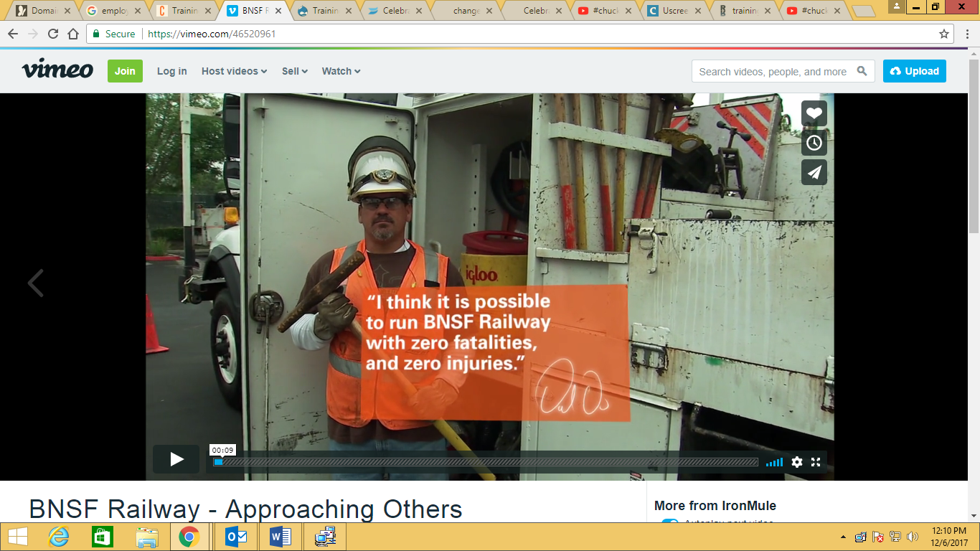Expand the Watch menu
This screenshot has width=980, height=551.
[341, 71]
